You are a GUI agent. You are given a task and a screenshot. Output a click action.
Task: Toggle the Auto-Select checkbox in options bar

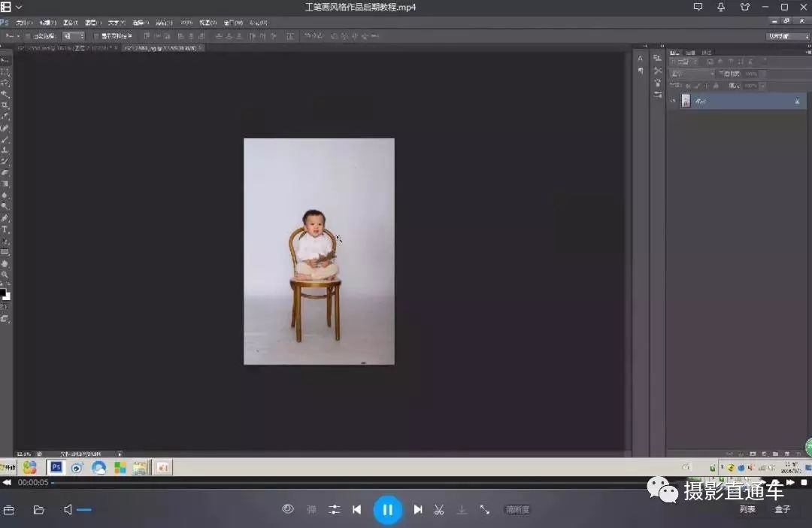pos(28,36)
